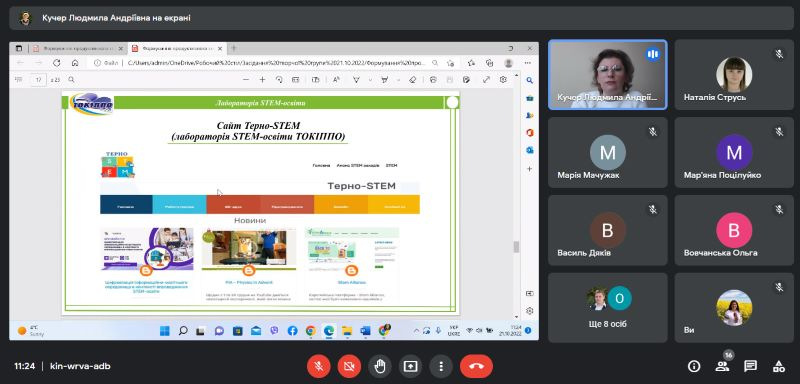Select the PDF Erase tool
The height and width of the screenshot is (384, 800).
click(x=413, y=80)
